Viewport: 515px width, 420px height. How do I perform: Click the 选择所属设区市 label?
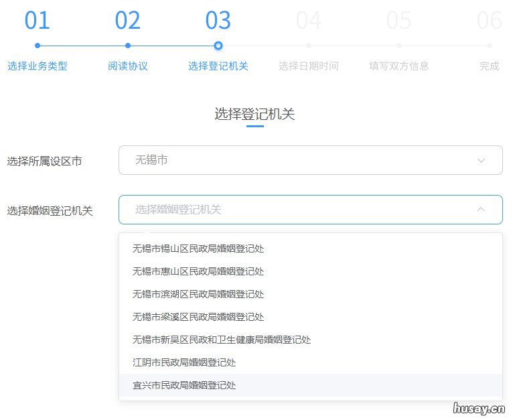click(44, 161)
